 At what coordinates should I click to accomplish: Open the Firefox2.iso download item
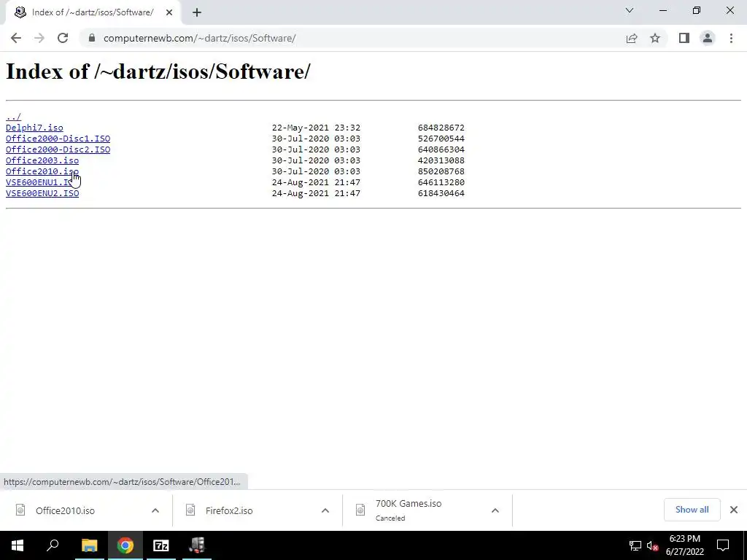[x=229, y=510]
